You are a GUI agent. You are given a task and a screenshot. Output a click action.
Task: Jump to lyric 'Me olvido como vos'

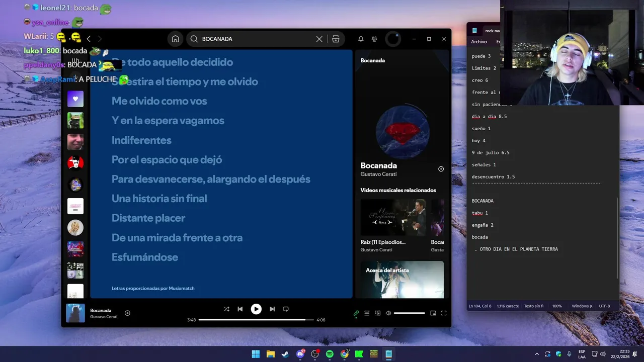159,101
